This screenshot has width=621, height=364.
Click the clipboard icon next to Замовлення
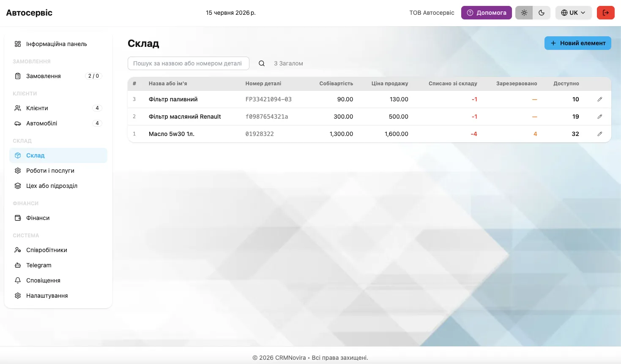tap(18, 76)
